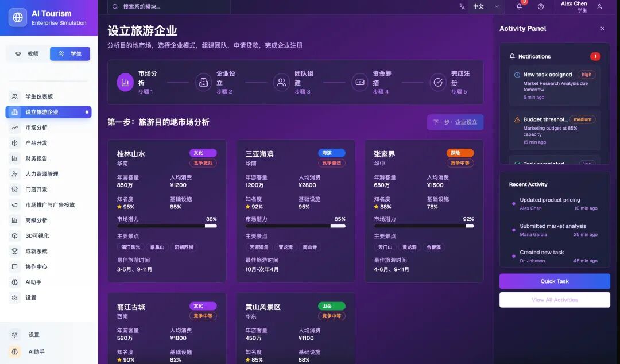Click the user profile avatar icon

point(599,7)
